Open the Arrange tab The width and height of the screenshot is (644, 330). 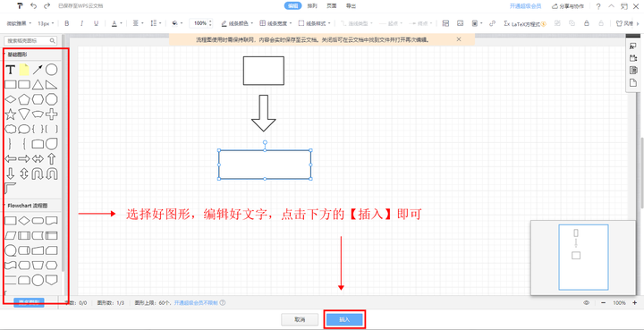pyautogui.click(x=312, y=5)
